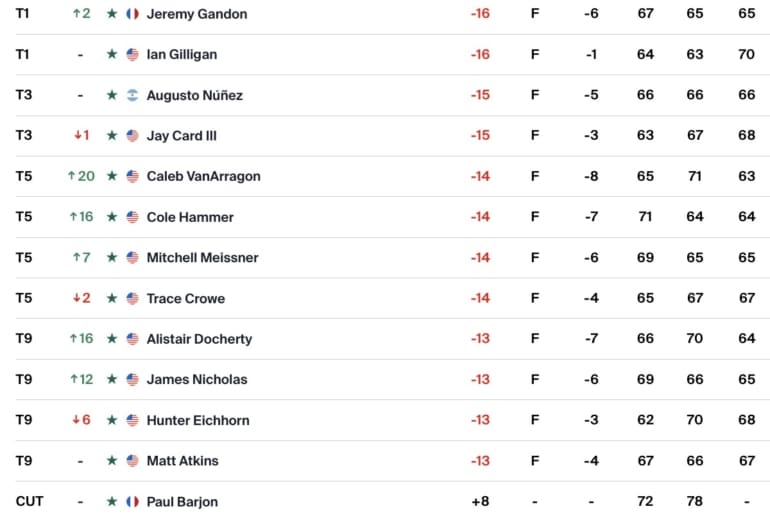Open Ian Gilligan's player page
770x518 pixels.
[x=181, y=54]
